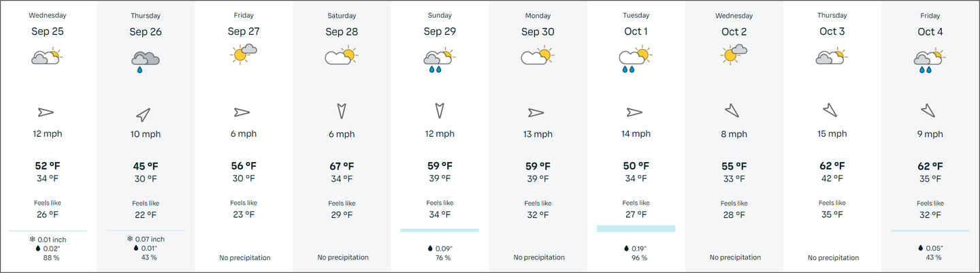Click the Thursday Oct 3 date label
The height and width of the screenshot is (273, 980).
832,31
